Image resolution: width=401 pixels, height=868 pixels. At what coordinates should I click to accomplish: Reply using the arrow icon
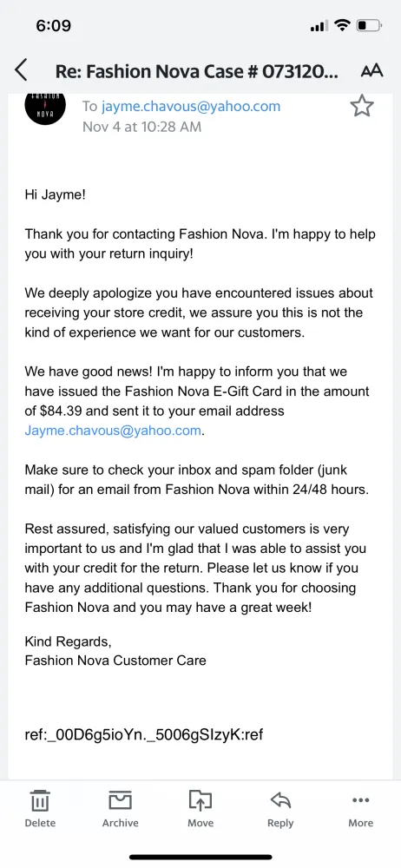[280, 809]
